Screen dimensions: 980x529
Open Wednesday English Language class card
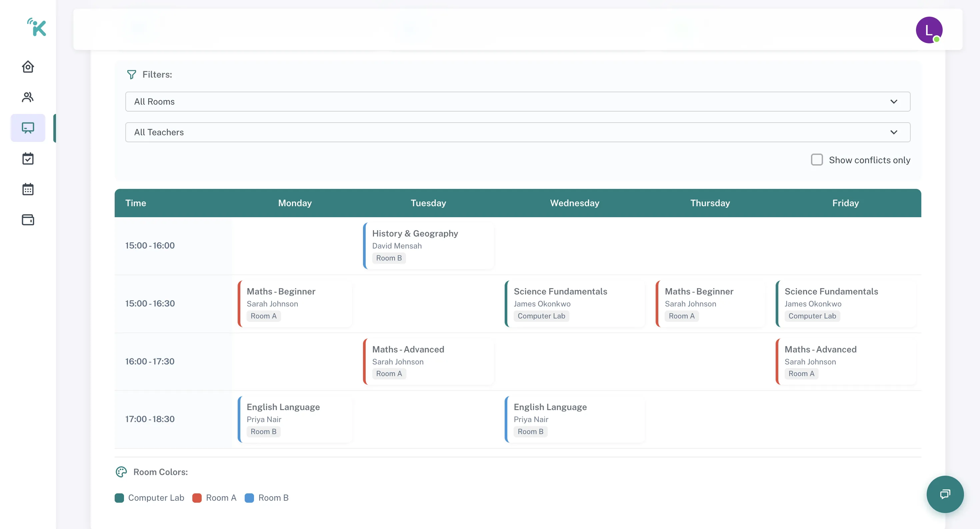pos(574,419)
